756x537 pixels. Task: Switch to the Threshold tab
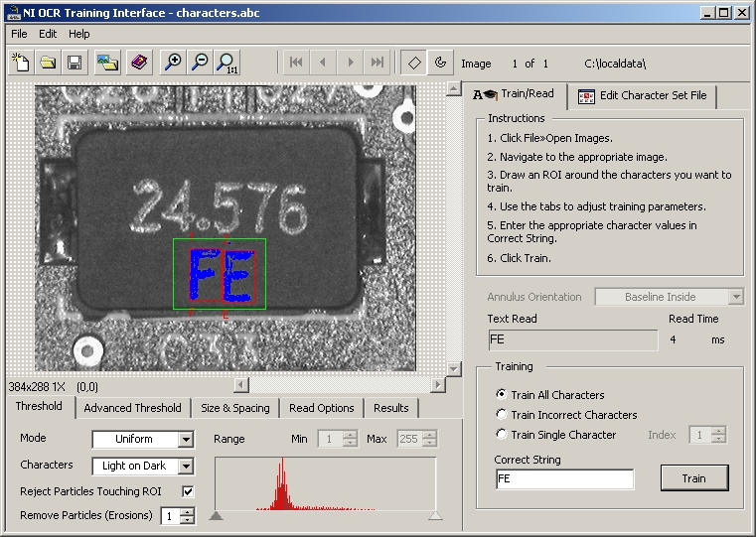point(39,407)
